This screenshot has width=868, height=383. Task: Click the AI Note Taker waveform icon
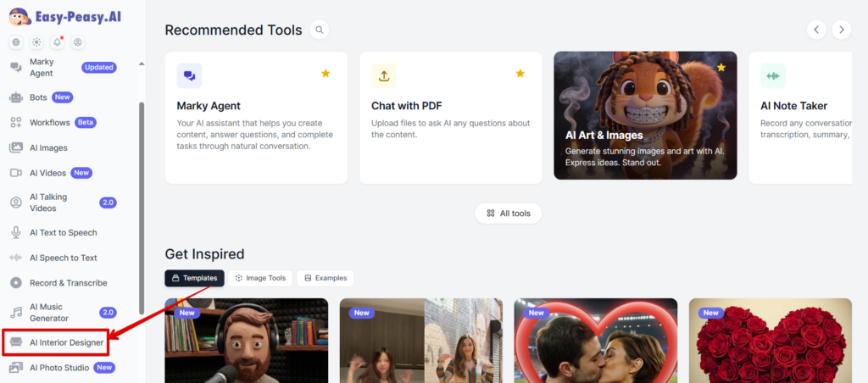(x=773, y=75)
